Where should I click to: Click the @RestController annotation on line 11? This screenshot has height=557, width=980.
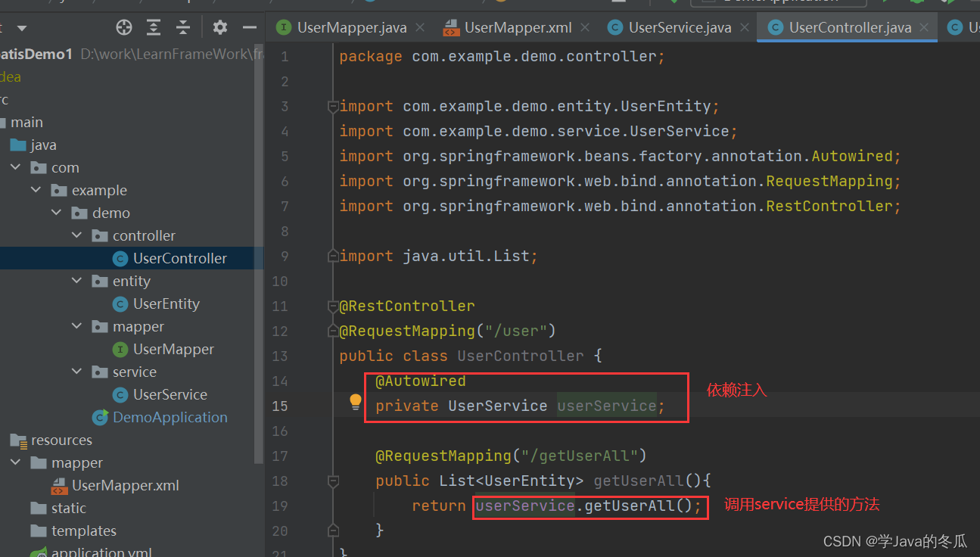tap(407, 307)
